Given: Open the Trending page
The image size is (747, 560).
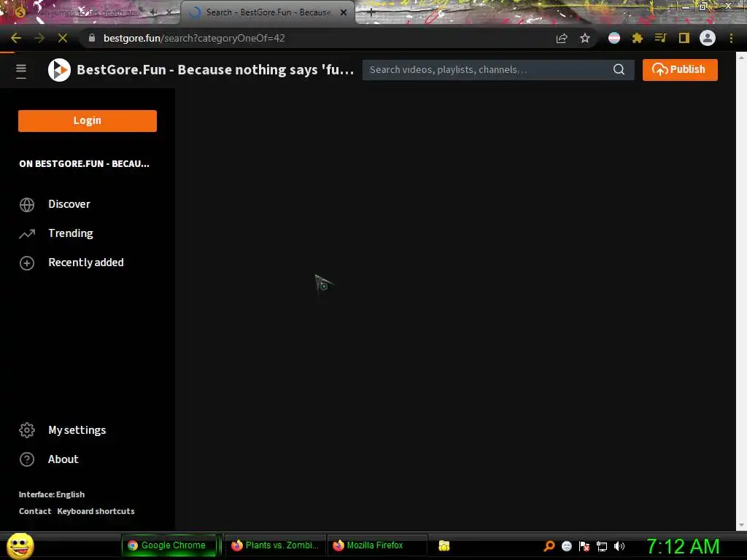Looking at the screenshot, I should tap(71, 233).
